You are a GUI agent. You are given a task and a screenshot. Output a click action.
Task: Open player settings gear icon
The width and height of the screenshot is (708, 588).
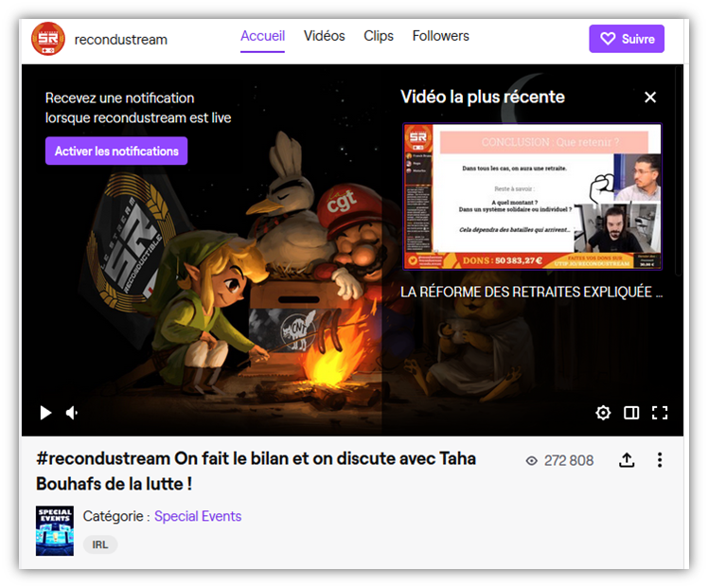point(603,413)
